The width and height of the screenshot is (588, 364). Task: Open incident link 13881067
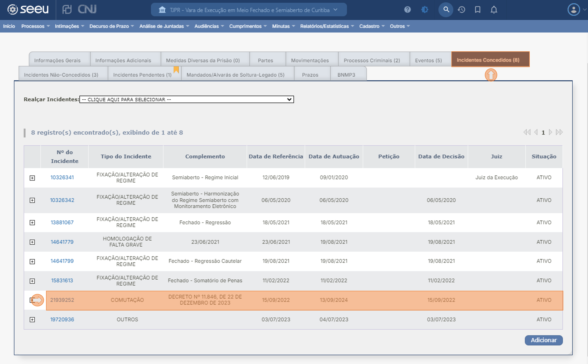pos(62,222)
